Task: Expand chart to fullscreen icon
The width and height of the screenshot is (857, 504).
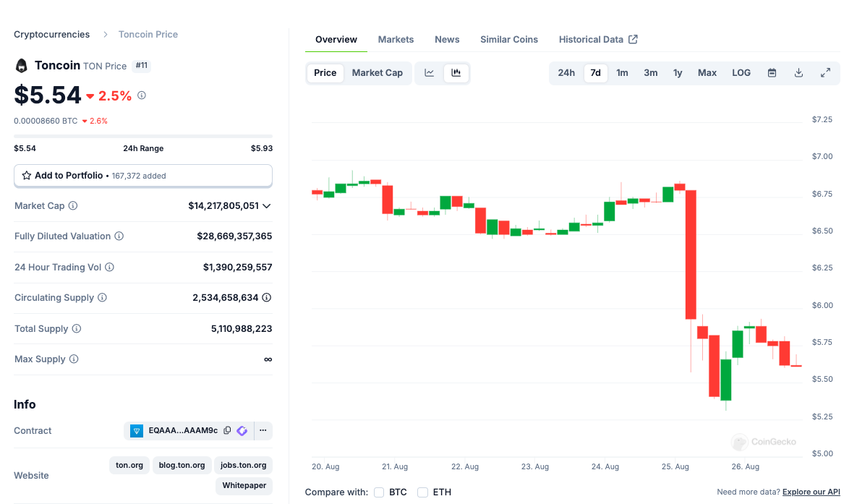Action: [x=825, y=73]
